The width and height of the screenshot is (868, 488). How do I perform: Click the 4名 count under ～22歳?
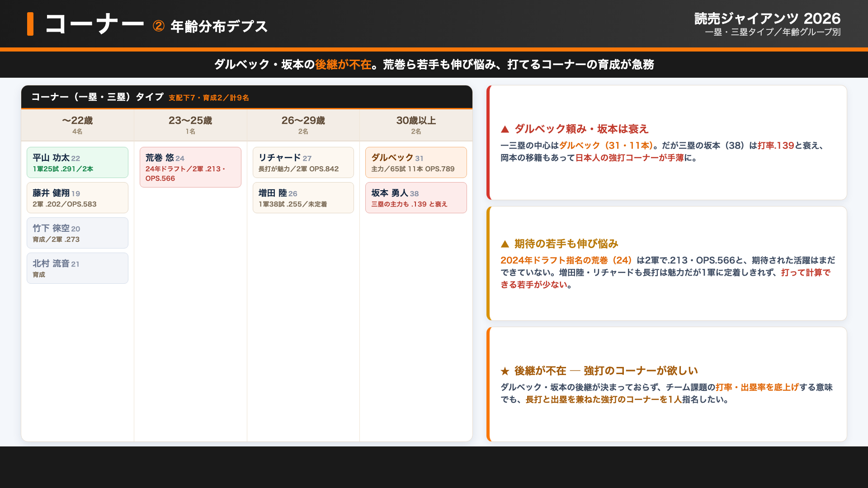(77, 131)
